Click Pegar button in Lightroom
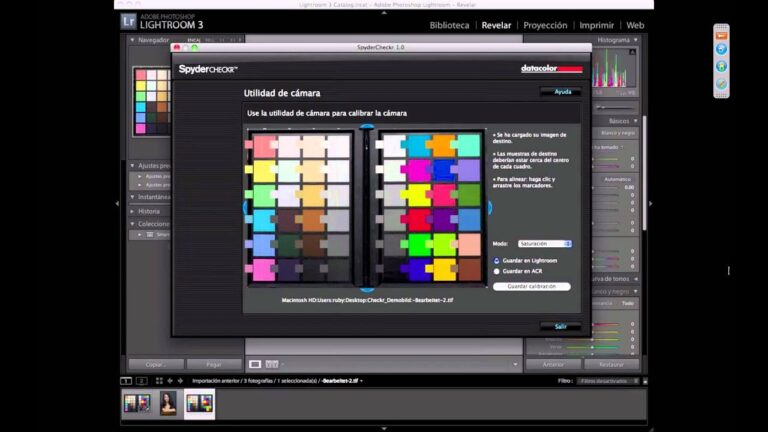This screenshot has height=432, width=768. tap(214, 364)
